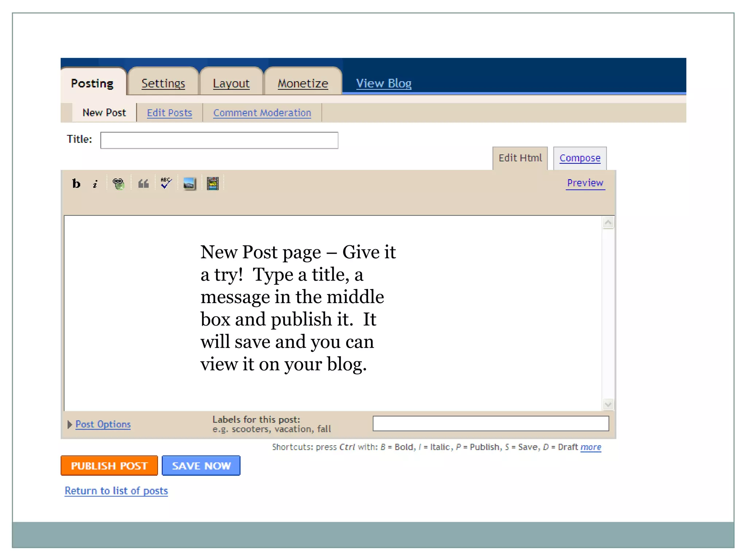Insert a link with the globe icon
The height and width of the screenshot is (560, 747).
[119, 183]
